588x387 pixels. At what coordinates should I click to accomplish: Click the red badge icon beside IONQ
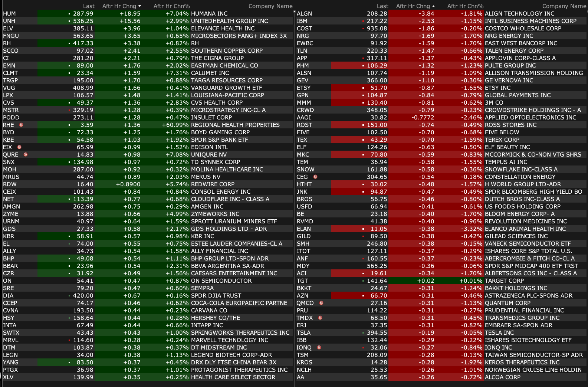[x=319, y=347]
